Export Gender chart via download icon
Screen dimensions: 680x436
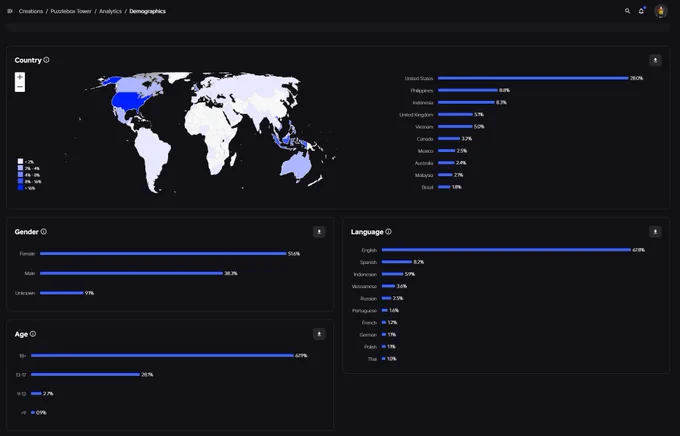319,232
